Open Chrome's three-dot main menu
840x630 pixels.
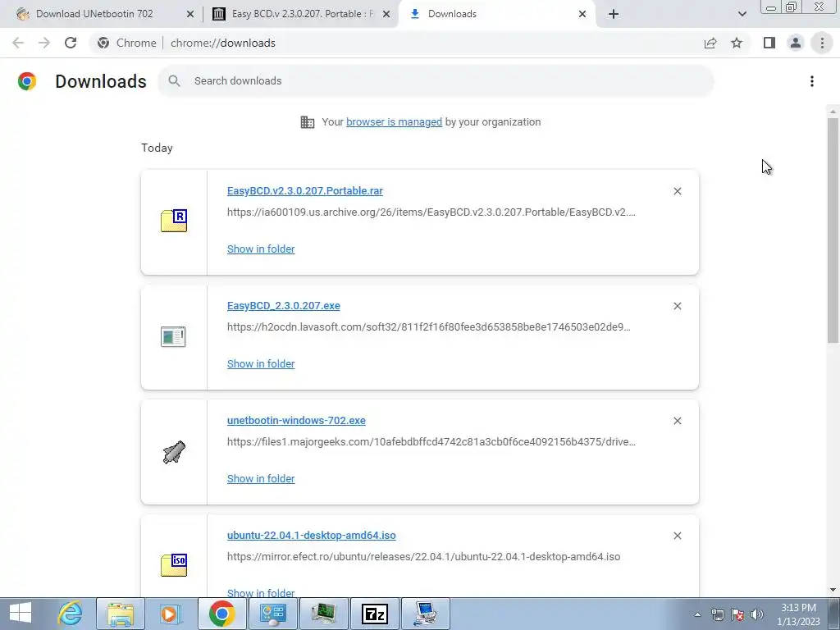coord(822,43)
